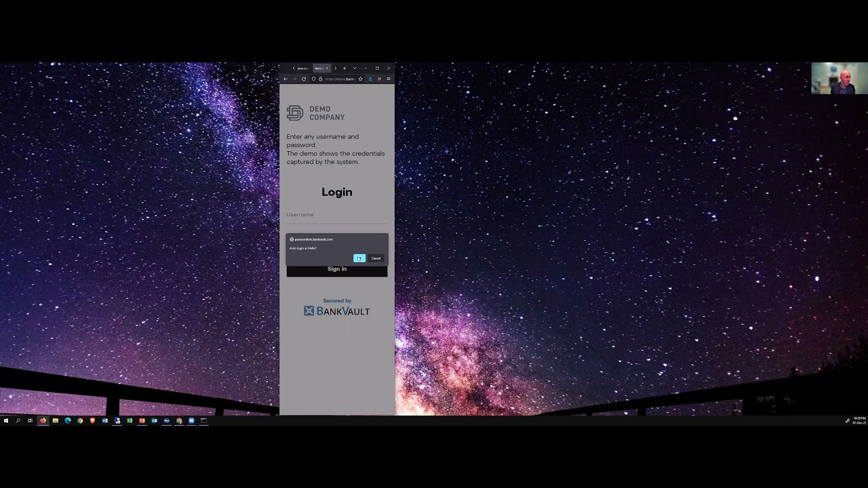The image size is (868, 488).
Task: Open the list all tabs dropdown
Action: tap(355, 68)
